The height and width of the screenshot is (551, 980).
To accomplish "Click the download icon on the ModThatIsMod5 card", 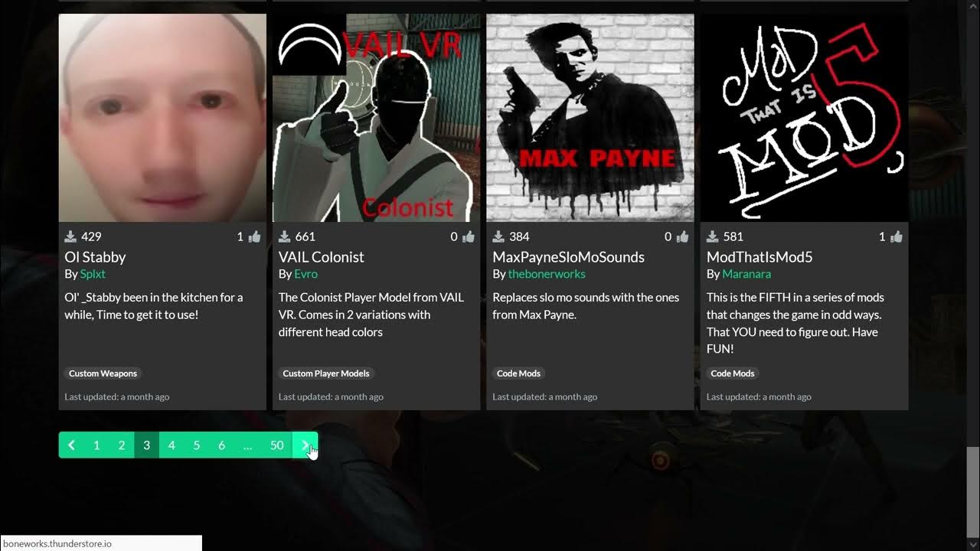I will (713, 236).
